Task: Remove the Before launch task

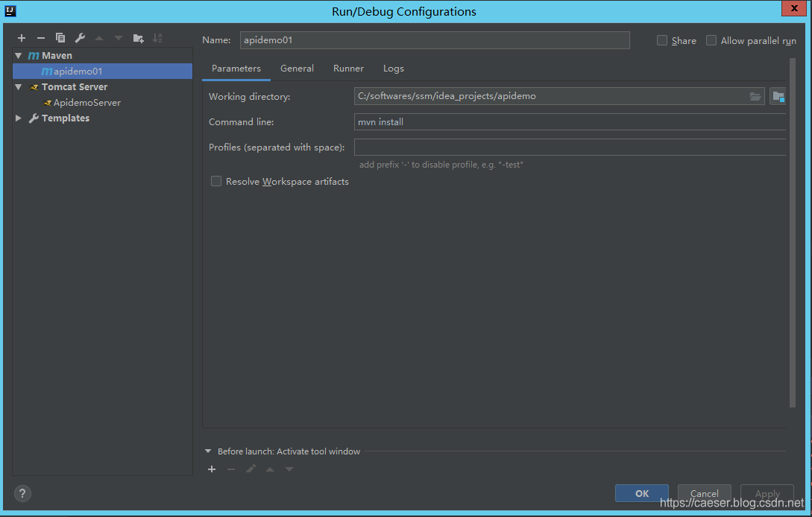Action: click(231, 469)
